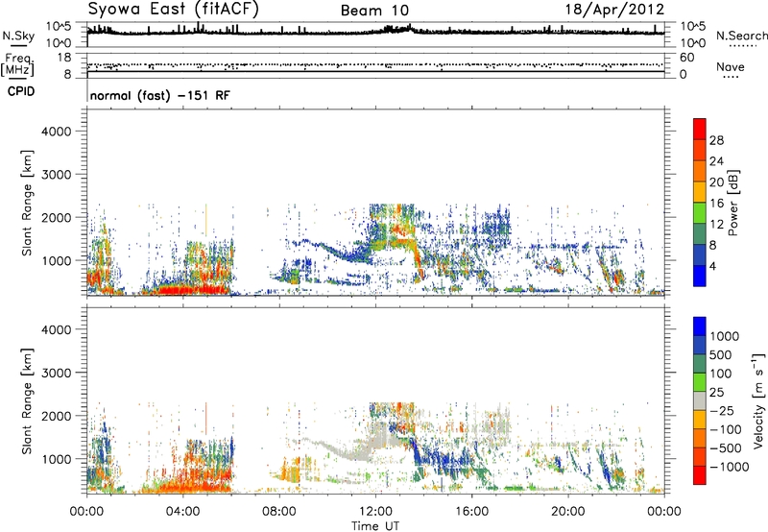
Task: Click the Power scale value '28'
Action: [x=716, y=140]
